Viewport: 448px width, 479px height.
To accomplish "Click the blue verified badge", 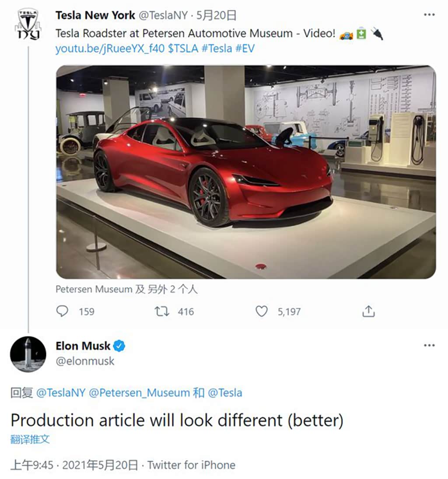I will pos(119,346).
